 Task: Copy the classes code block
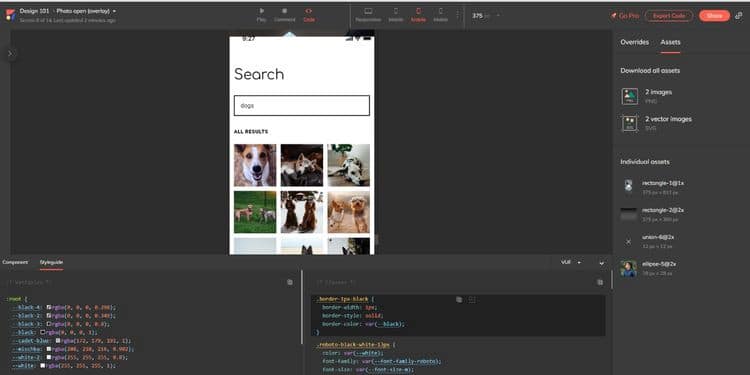pos(600,283)
